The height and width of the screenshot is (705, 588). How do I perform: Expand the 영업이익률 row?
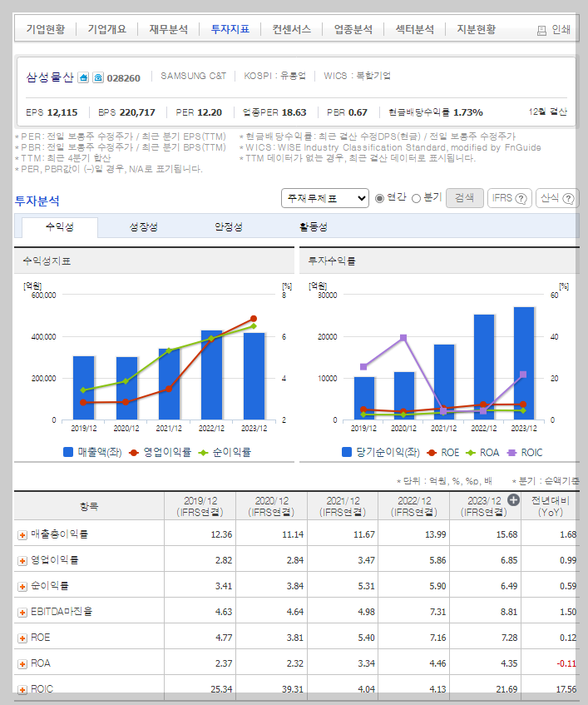tap(22, 561)
